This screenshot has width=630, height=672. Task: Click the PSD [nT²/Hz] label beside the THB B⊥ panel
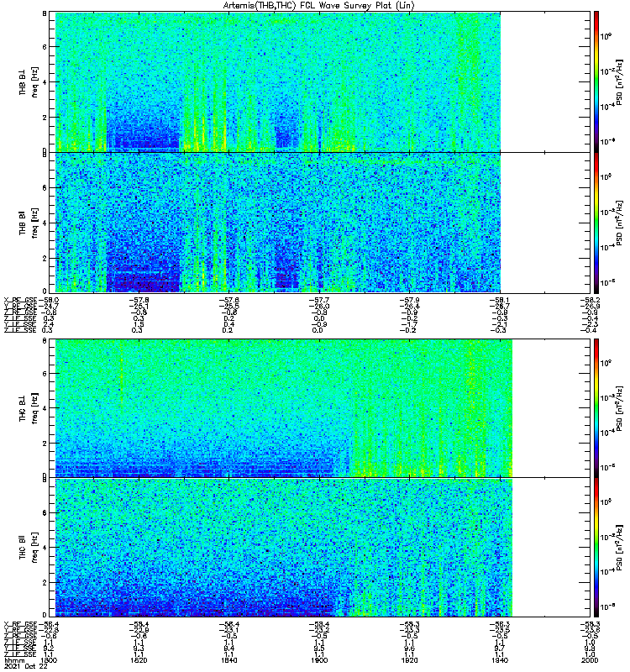pos(619,81)
